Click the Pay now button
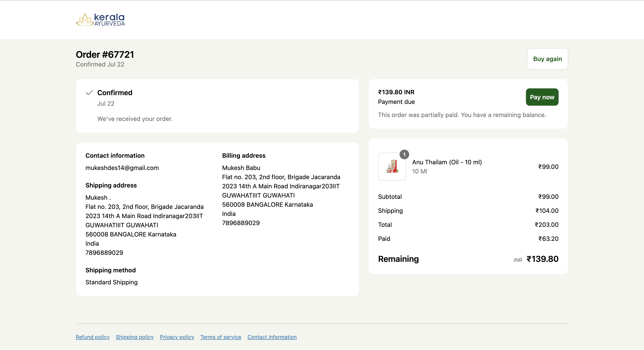The image size is (644, 350). (x=542, y=97)
